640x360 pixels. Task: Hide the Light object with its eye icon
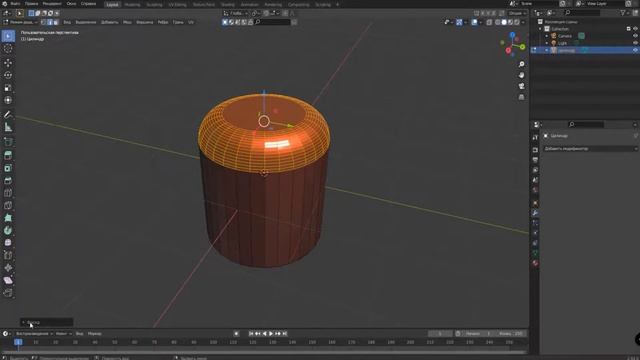click(x=635, y=43)
